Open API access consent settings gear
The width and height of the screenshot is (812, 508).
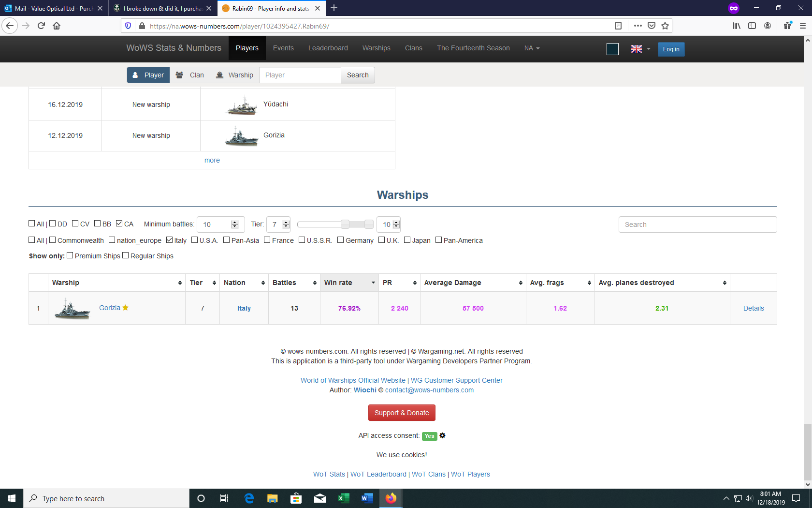pos(442,435)
